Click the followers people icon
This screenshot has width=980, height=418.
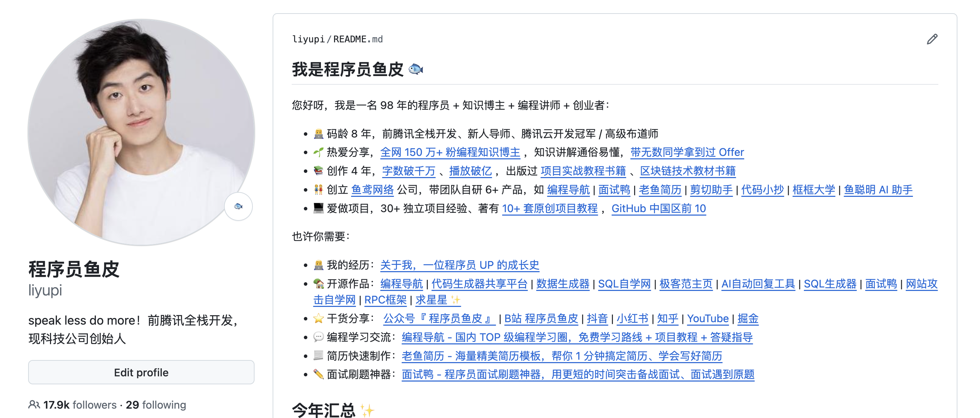(x=34, y=404)
